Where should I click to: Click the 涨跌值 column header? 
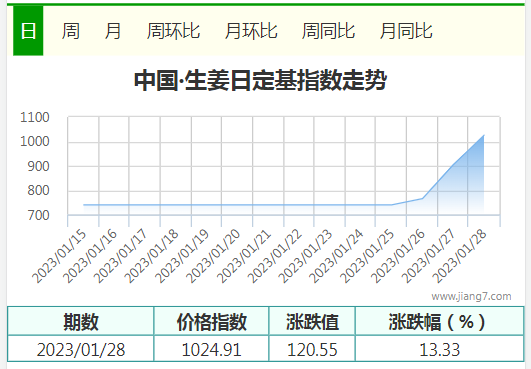[312, 322]
